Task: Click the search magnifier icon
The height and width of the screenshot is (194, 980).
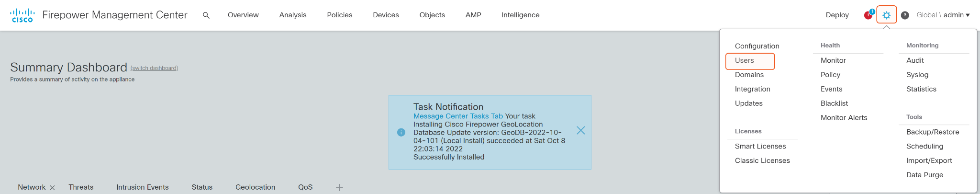Action: click(206, 15)
